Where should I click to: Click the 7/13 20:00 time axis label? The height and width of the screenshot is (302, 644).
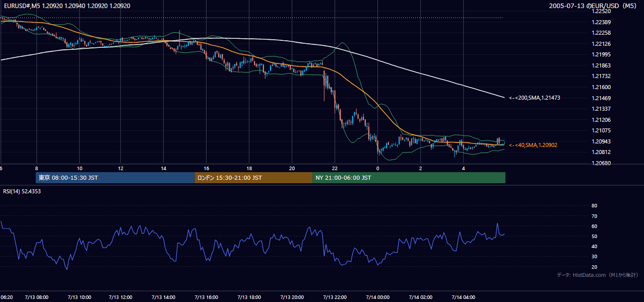[x=292, y=297]
